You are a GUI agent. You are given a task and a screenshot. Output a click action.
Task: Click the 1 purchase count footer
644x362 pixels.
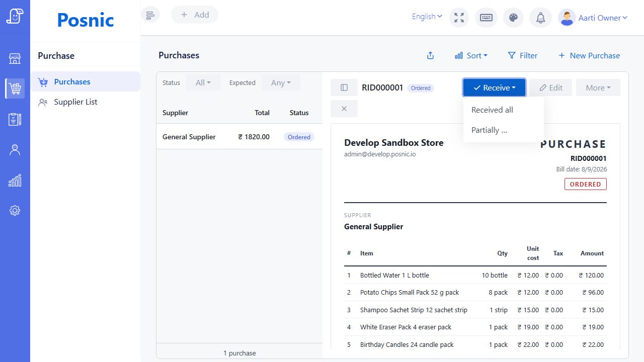pyautogui.click(x=239, y=353)
